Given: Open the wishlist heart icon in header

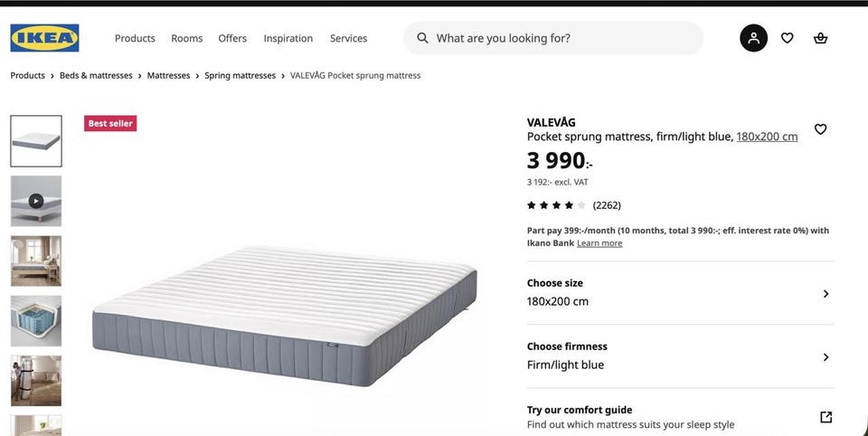Looking at the screenshot, I should click(x=787, y=38).
